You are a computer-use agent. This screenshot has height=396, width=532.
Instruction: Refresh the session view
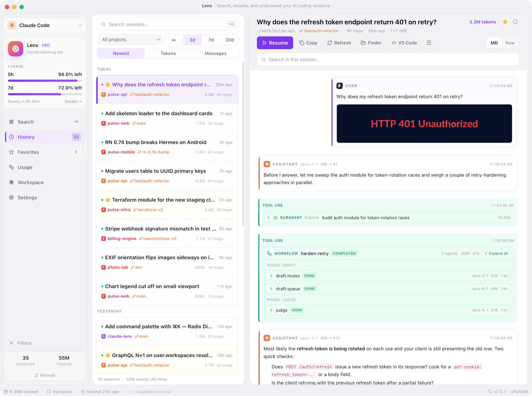[x=339, y=43]
